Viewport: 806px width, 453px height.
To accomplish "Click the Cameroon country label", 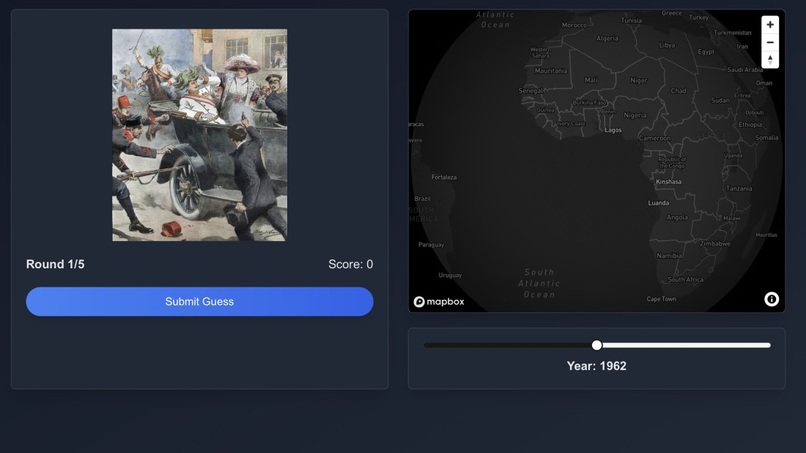I will pos(654,138).
